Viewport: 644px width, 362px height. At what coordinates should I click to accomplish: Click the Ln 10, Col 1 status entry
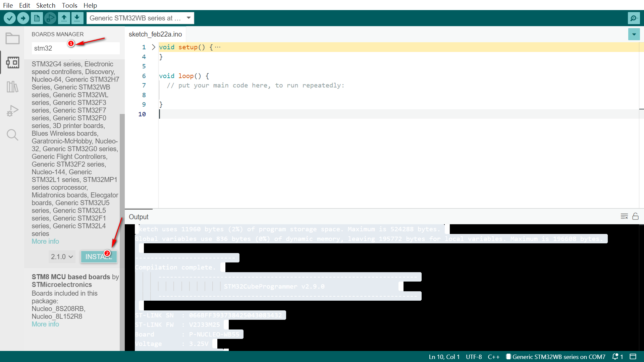444,357
